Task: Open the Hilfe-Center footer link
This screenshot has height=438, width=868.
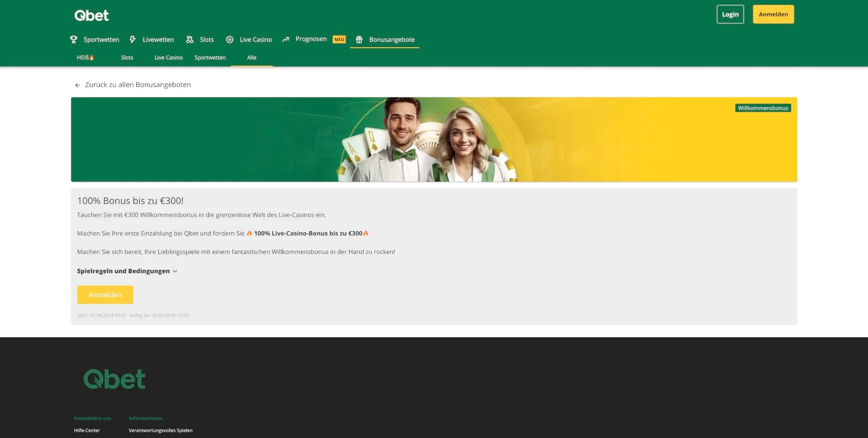Action: point(87,431)
